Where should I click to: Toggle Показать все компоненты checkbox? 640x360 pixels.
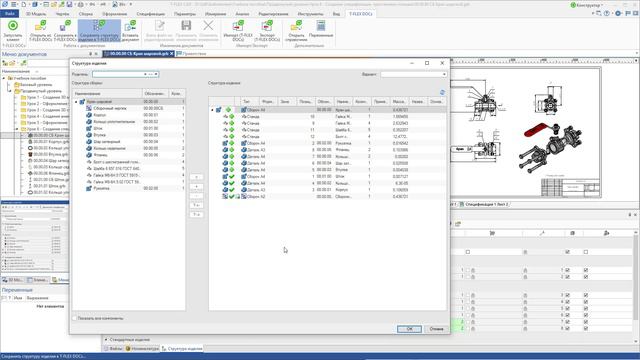[x=75, y=318]
